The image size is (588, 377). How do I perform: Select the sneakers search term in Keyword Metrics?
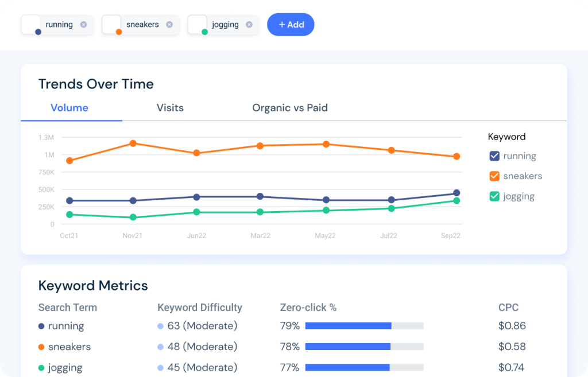(68, 347)
